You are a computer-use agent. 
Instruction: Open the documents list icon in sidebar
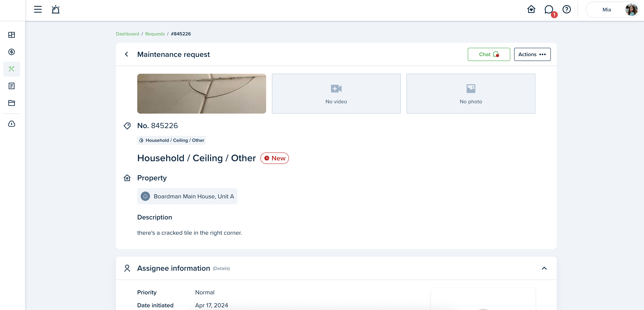12,86
